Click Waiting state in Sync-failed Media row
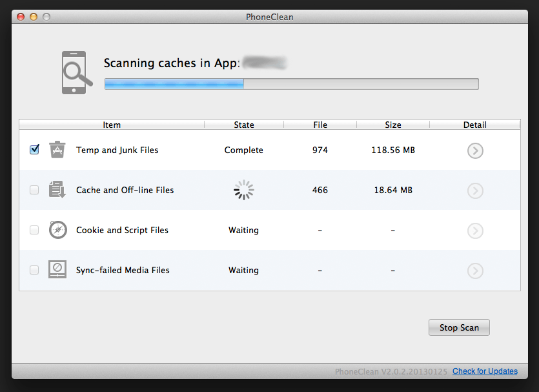 (244, 270)
